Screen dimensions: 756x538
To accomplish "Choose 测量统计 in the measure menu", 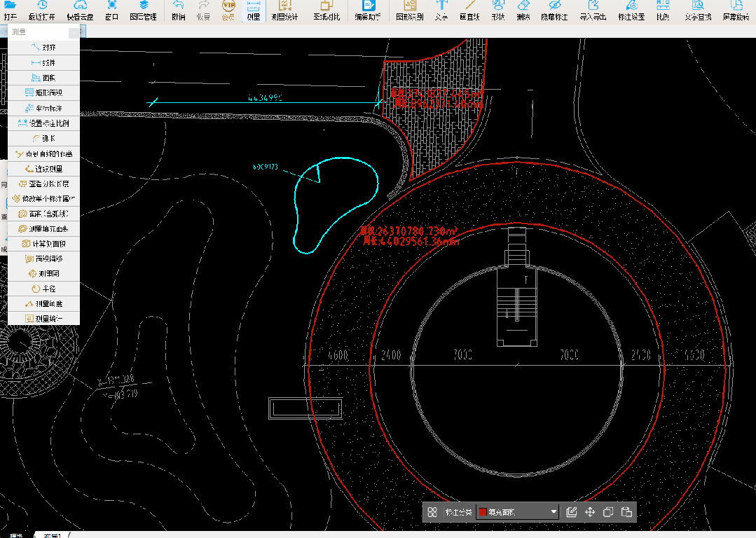I will click(x=44, y=318).
